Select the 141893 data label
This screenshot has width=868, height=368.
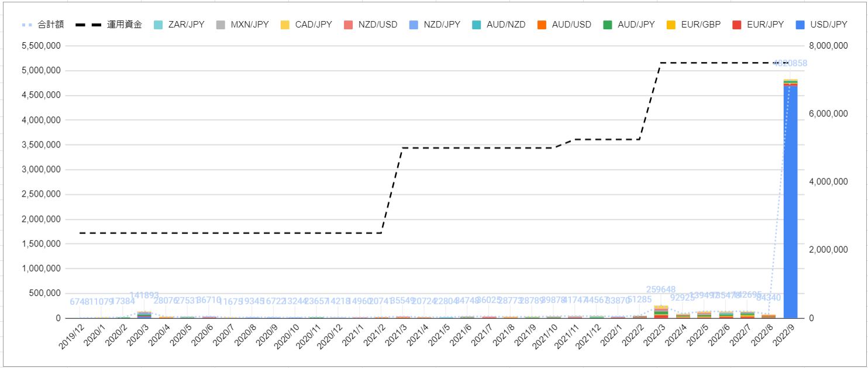(144, 295)
